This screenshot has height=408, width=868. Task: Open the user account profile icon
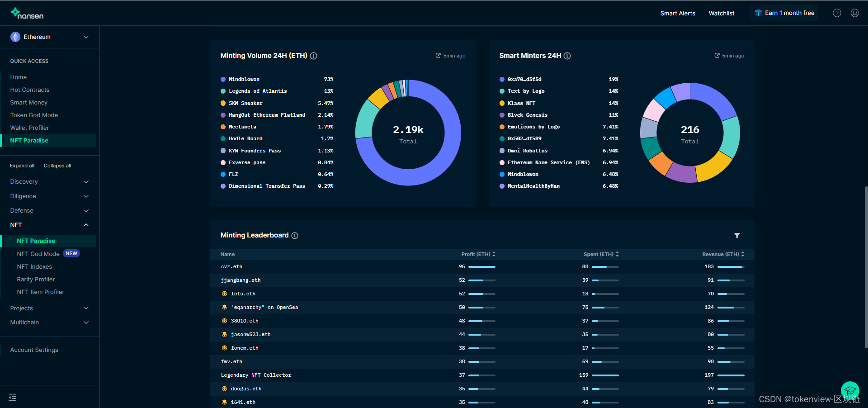coord(855,13)
